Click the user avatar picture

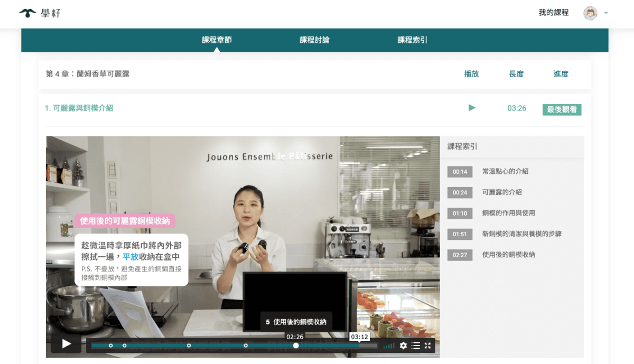pos(590,13)
